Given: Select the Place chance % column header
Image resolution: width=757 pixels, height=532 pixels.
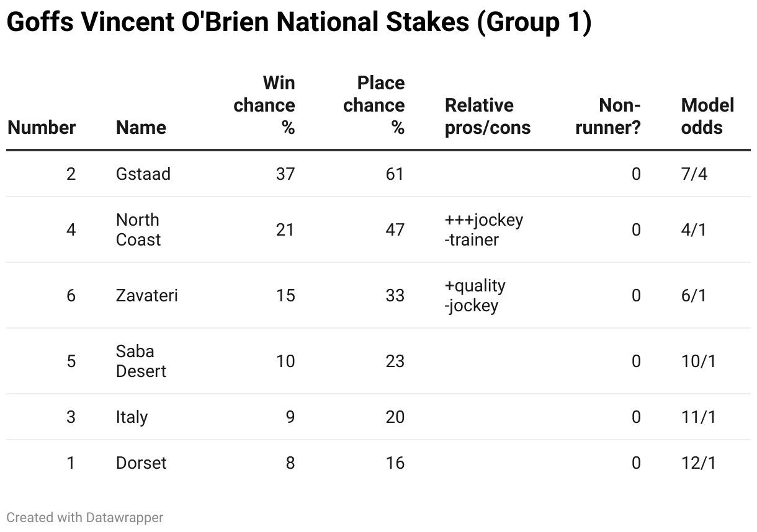Looking at the screenshot, I should 374,105.
